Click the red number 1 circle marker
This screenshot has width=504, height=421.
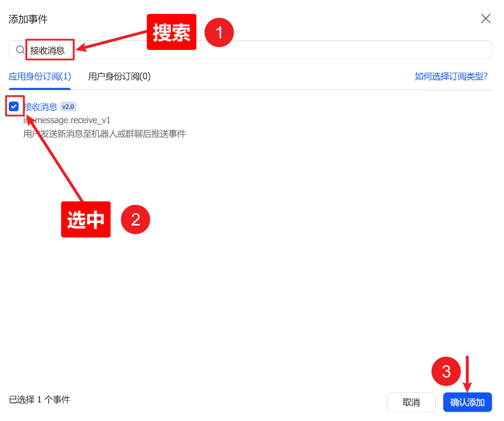click(x=219, y=33)
